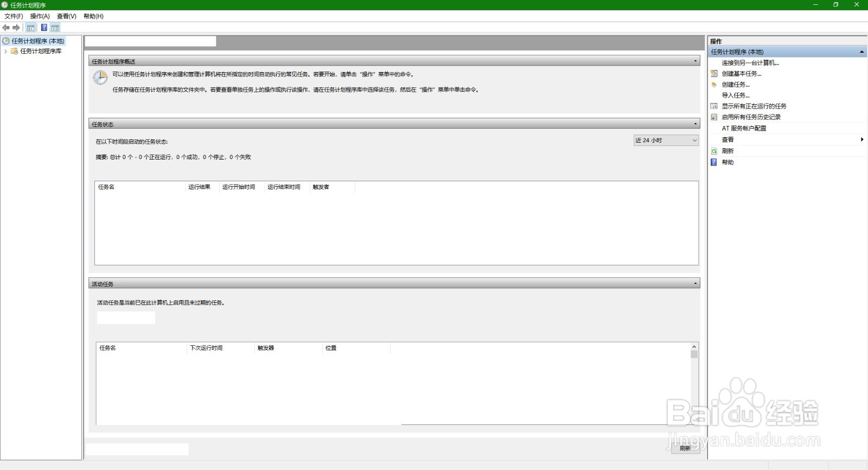Screen dimensions: 868x470
Task: Open the 查看(V) menu
Action: click(x=67, y=16)
